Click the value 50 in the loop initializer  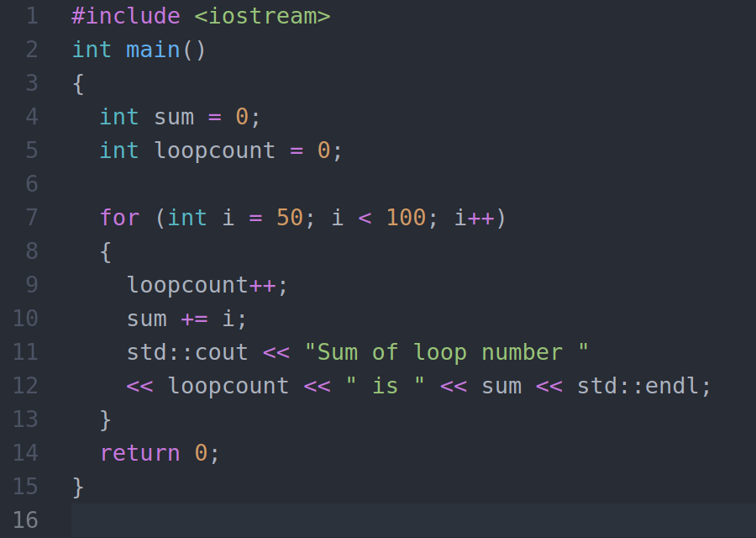click(x=289, y=217)
